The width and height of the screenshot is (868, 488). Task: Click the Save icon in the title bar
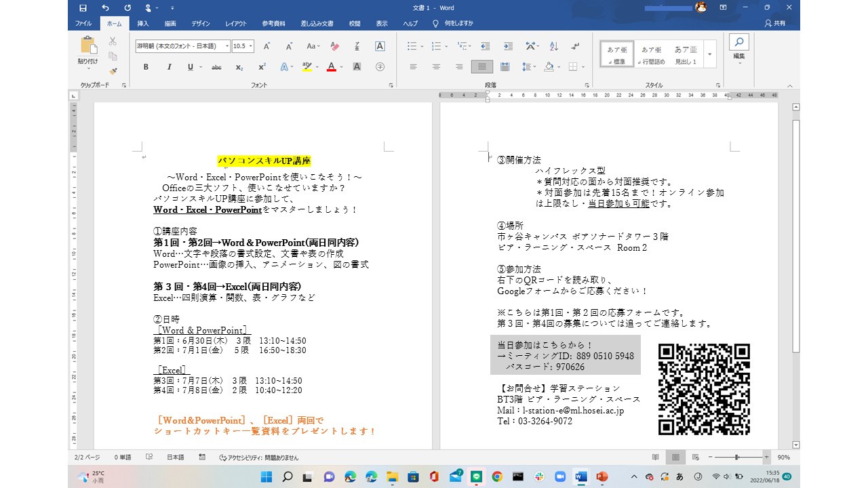(x=83, y=7)
